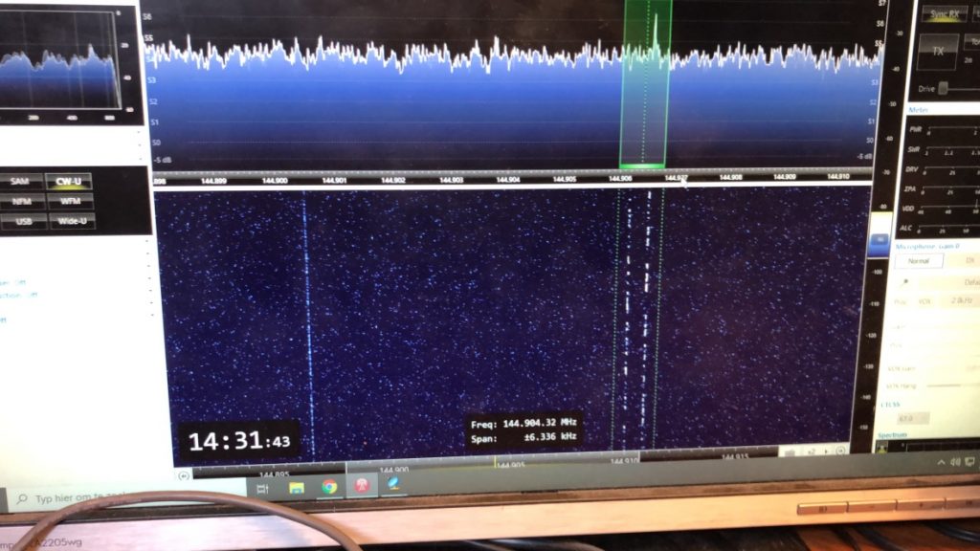Click the span selection bar under the waterfall
The image size is (980, 551).
(x=492, y=463)
